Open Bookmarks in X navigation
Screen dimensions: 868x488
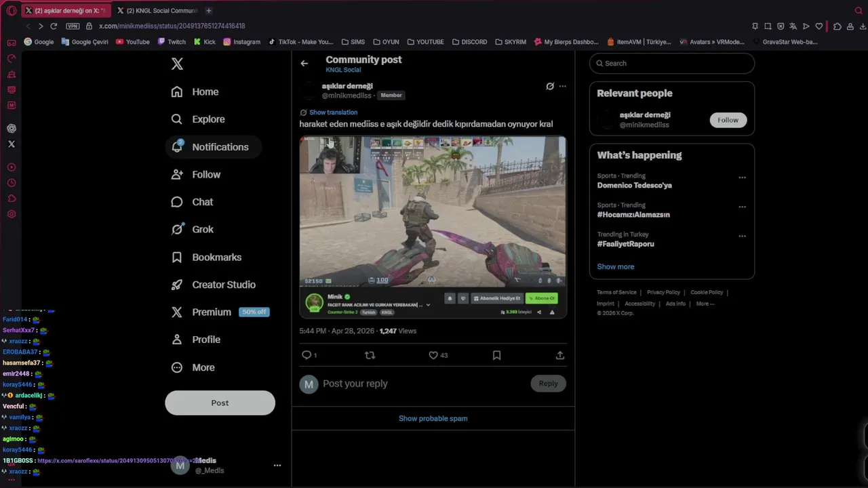point(207,257)
